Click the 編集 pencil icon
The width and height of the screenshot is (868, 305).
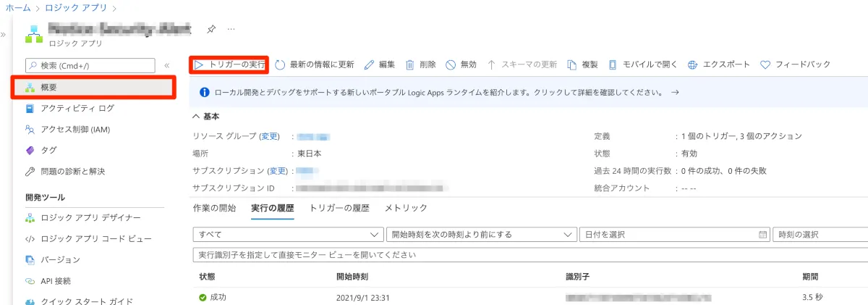(x=369, y=64)
